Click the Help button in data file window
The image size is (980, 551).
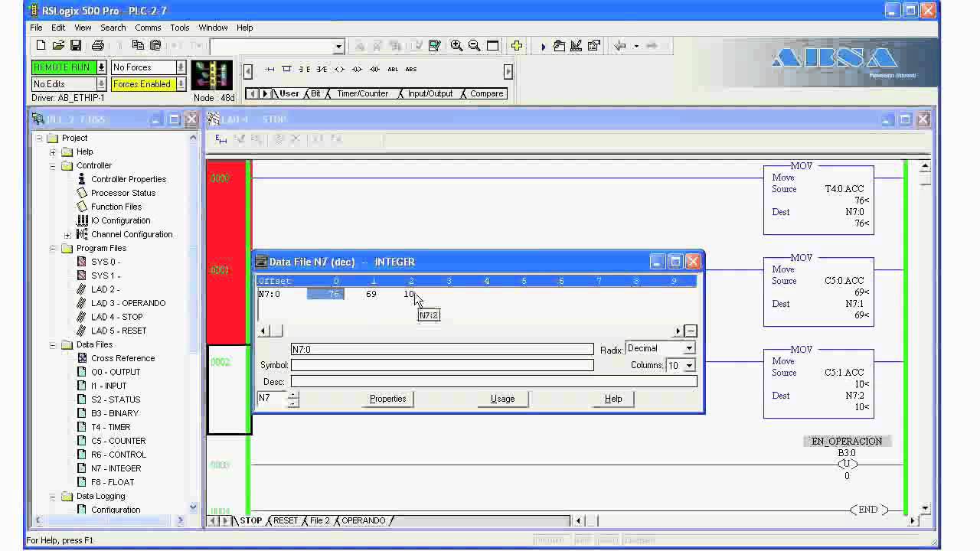[613, 399]
